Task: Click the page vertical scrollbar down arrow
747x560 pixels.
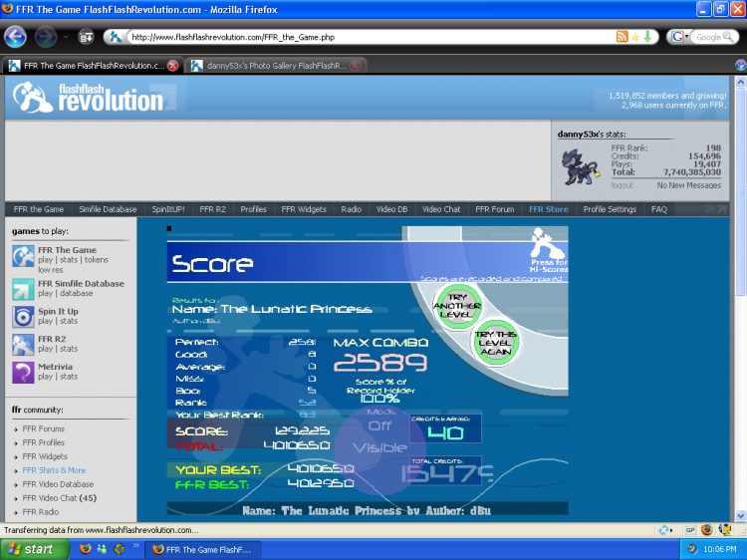Action: (x=741, y=516)
